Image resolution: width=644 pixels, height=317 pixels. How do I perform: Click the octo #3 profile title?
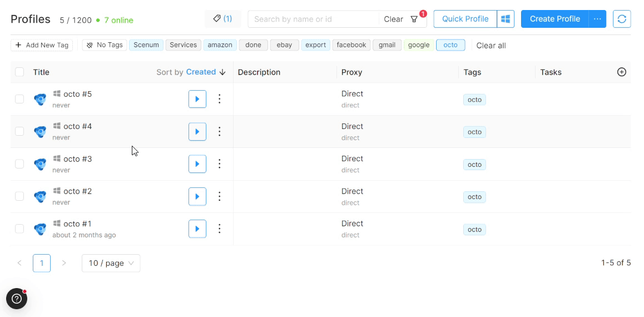pyautogui.click(x=78, y=159)
